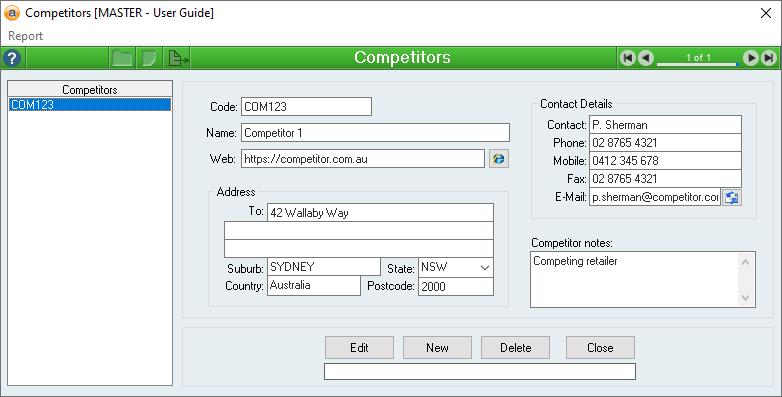Screen dimensions: 782x397
Task: Open the Report menu
Action: click(x=25, y=36)
